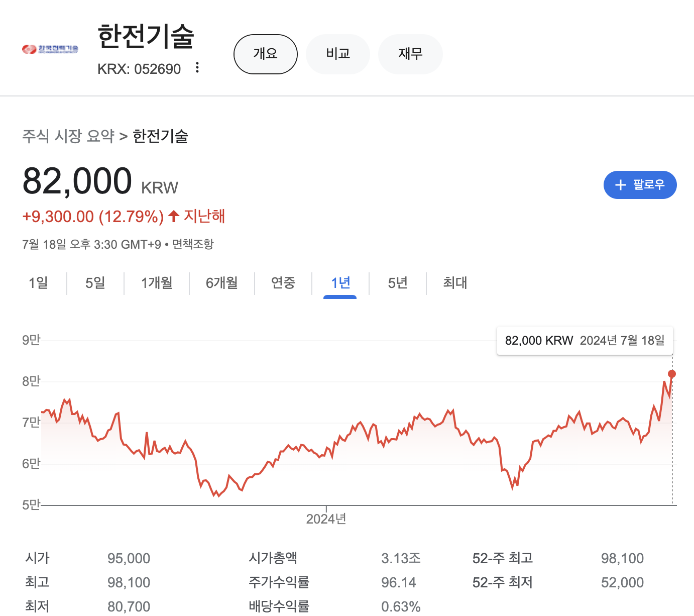
Task: Click the 7만 y-axis label
Action: [31, 423]
